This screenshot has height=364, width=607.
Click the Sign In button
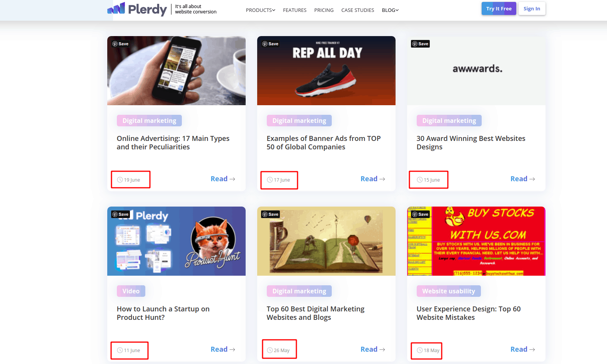point(532,8)
